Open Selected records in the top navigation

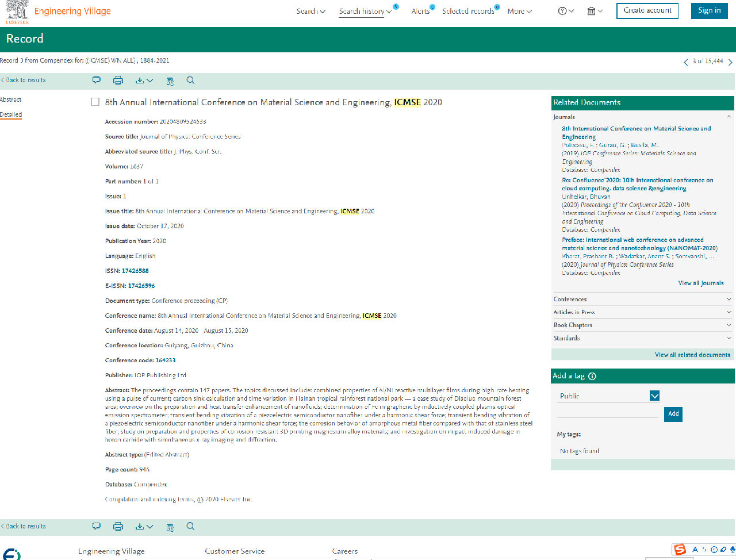tap(469, 11)
